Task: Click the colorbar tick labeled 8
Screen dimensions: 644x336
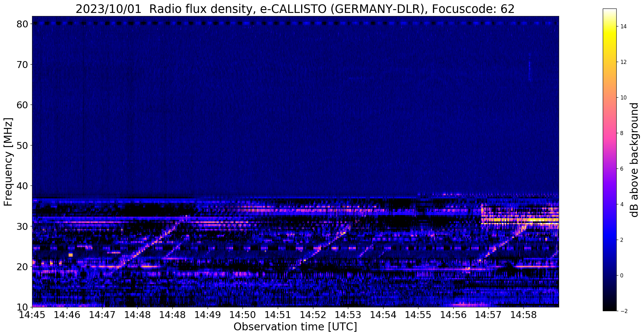Action: click(621, 133)
